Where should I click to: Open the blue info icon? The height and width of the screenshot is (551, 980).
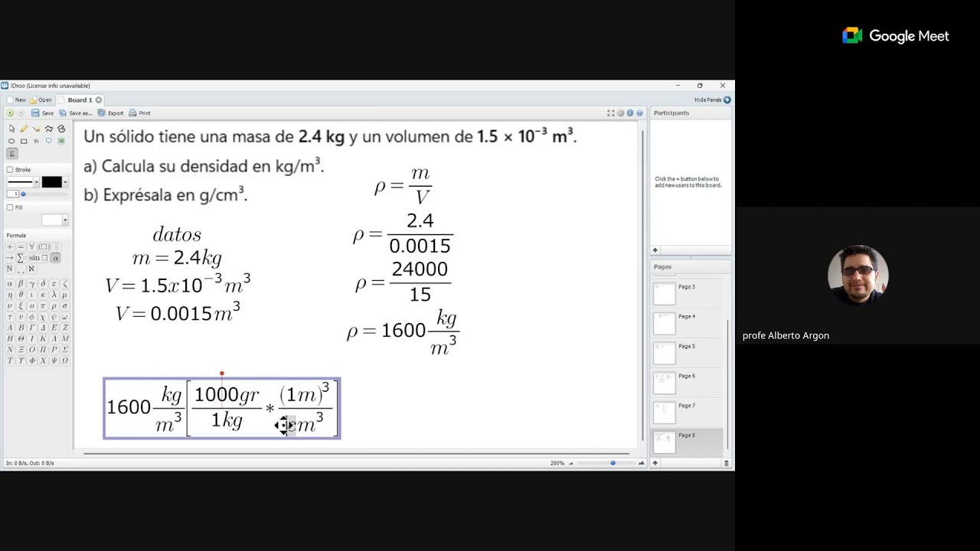coord(630,113)
